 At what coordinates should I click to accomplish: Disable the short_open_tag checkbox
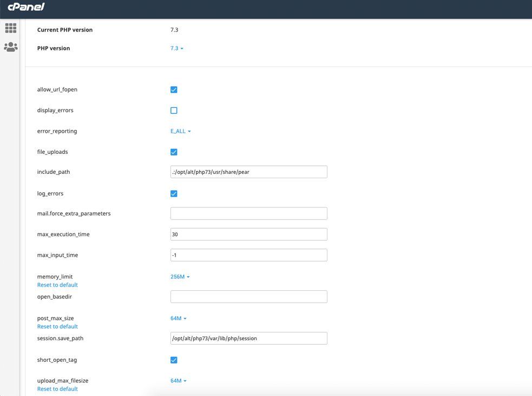tap(174, 360)
